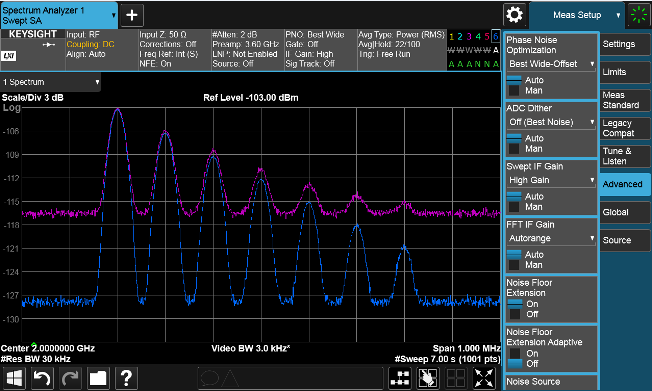652x391 pixels.
Task: Open the Input Z corrections panel
Action: (174, 49)
